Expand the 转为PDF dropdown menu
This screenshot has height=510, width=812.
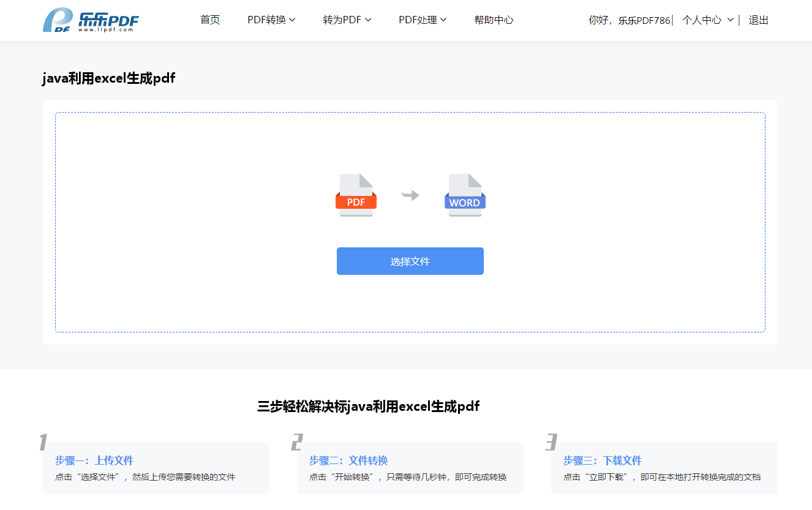(347, 20)
